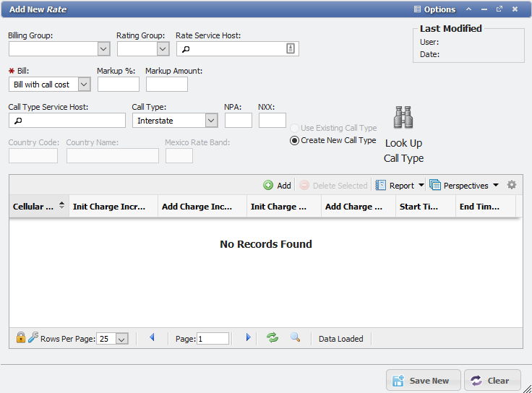Open the Billing Group dropdown

point(103,49)
